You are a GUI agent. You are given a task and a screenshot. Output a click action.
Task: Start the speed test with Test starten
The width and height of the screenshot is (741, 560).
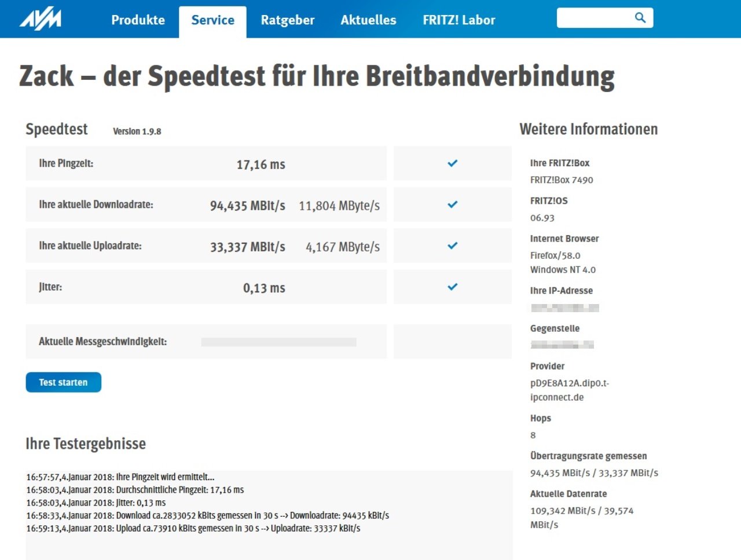(64, 382)
